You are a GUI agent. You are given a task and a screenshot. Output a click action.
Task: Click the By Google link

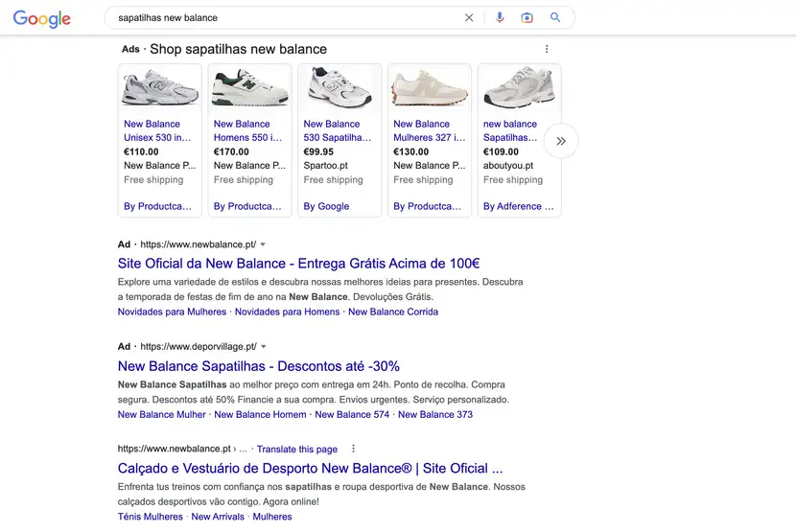326,206
